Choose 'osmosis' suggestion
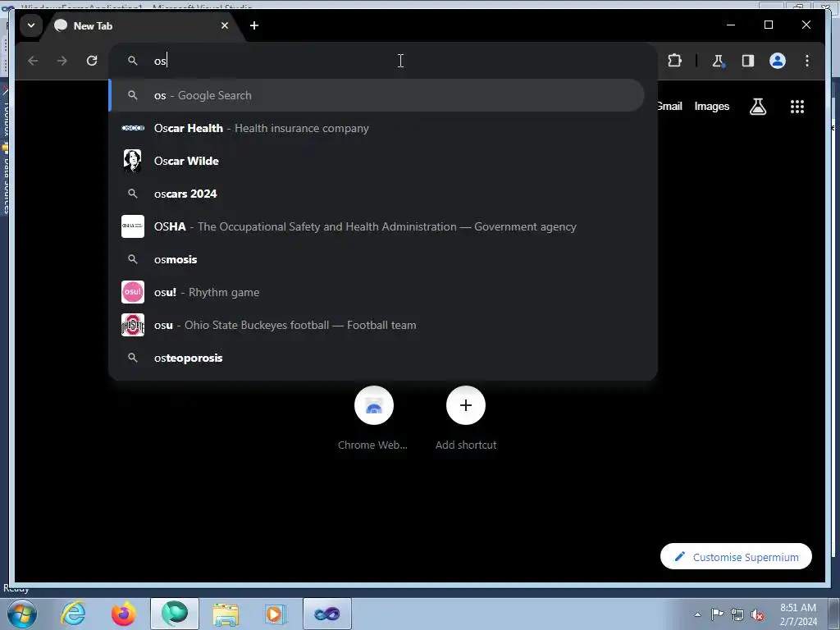Viewport: 840px width, 630px height. (377, 259)
